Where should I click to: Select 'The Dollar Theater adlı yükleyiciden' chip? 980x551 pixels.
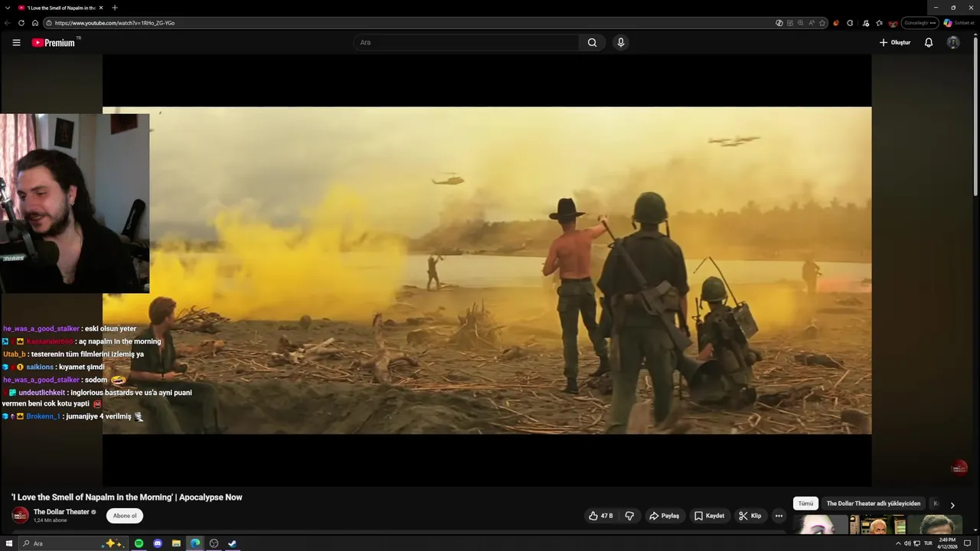pos(874,504)
